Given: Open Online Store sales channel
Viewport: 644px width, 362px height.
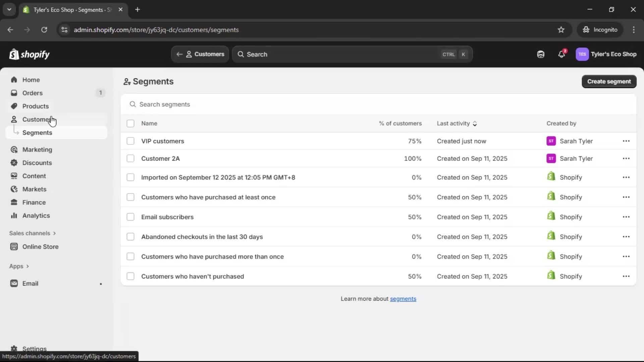Looking at the screenshot, I should (x=40, y=246).
